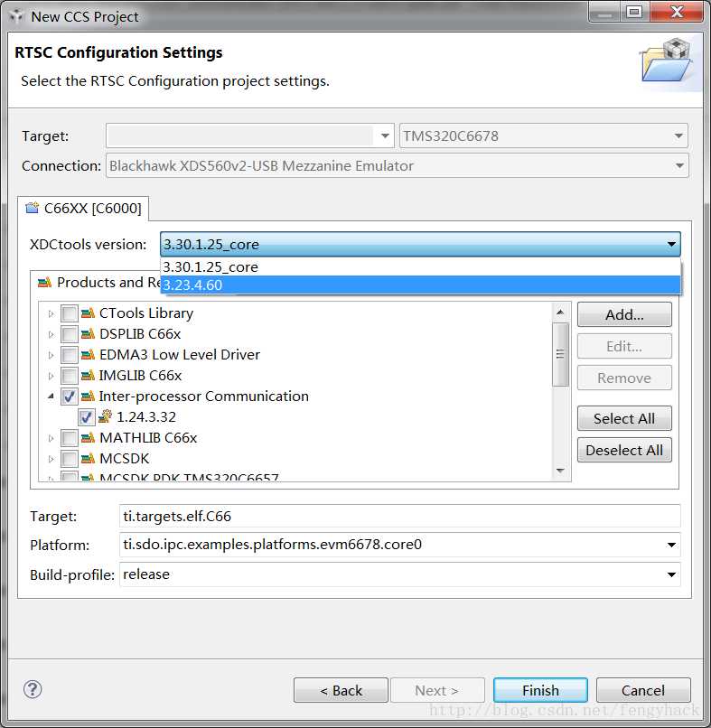Click the C66XX tab icon
This screenshot has width=711, height=728.
pos(32,208)
